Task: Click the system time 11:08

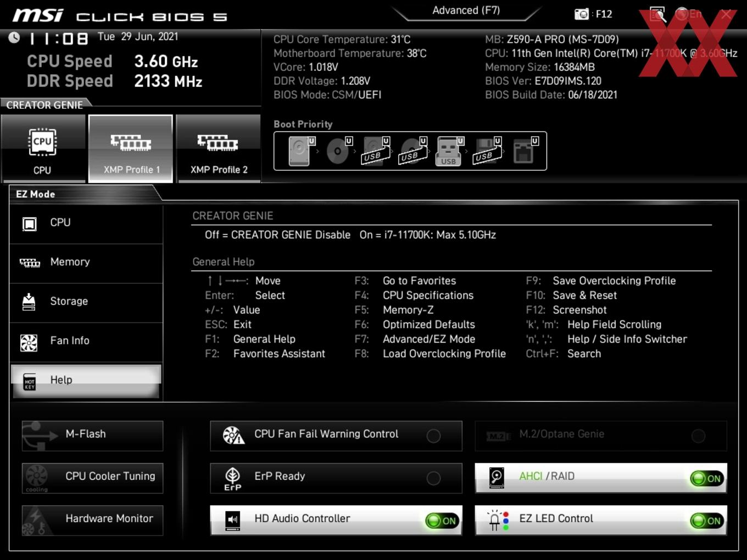Action: click(58, 38)
